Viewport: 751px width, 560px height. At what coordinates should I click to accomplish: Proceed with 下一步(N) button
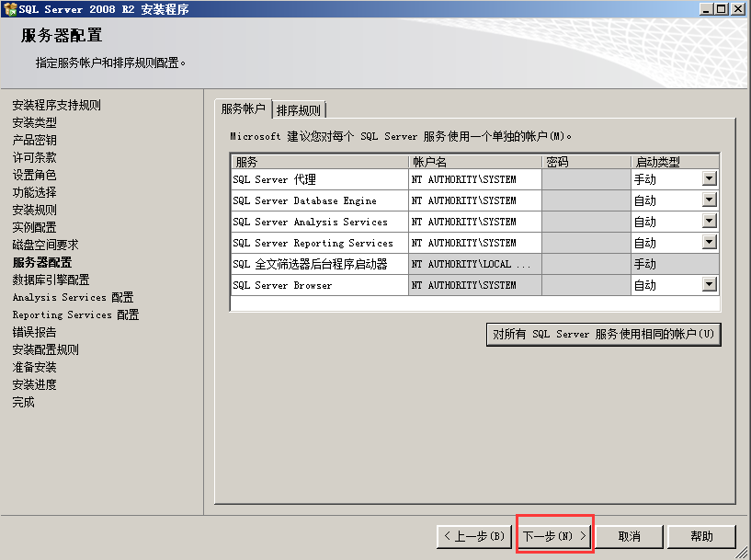pos(554,536)
